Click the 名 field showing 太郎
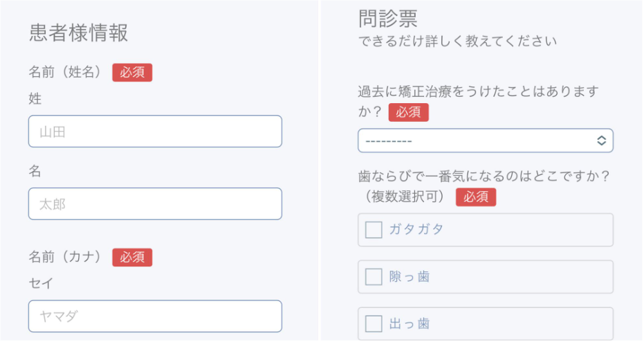 pyautogui.click(x=155, y=204)
